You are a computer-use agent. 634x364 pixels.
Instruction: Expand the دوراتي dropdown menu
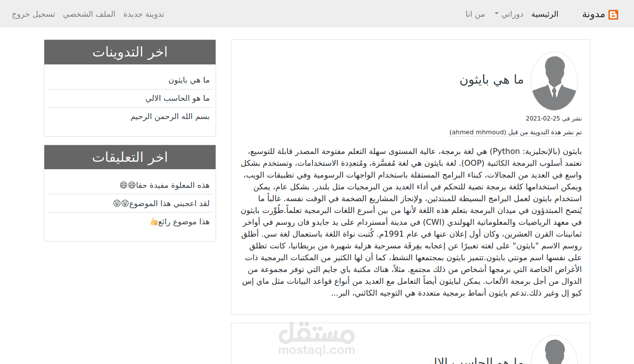tap(509, 14)
